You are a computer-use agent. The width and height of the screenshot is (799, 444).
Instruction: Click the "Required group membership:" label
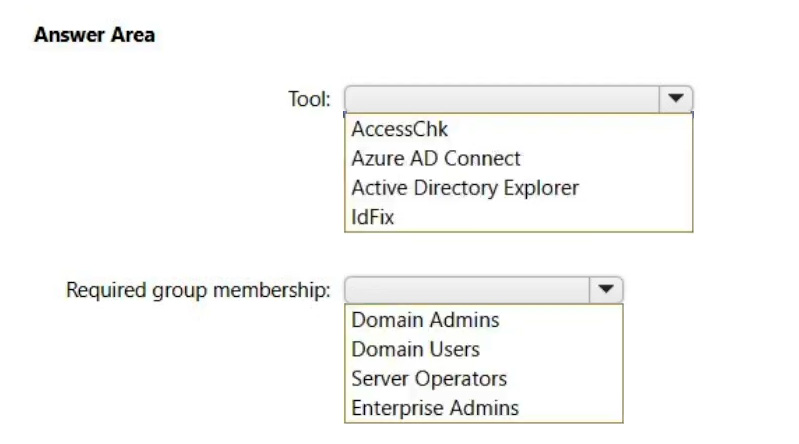[x=198, y=290]
